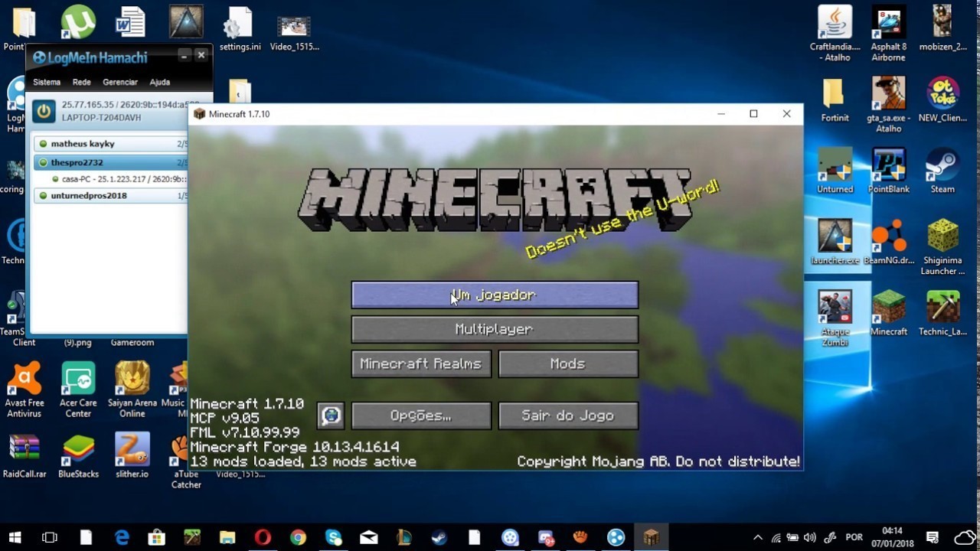This screenshot has width=980, height=551.
Task: Open the uTorrent desktop icon
Action: click(x=77, y=21)
